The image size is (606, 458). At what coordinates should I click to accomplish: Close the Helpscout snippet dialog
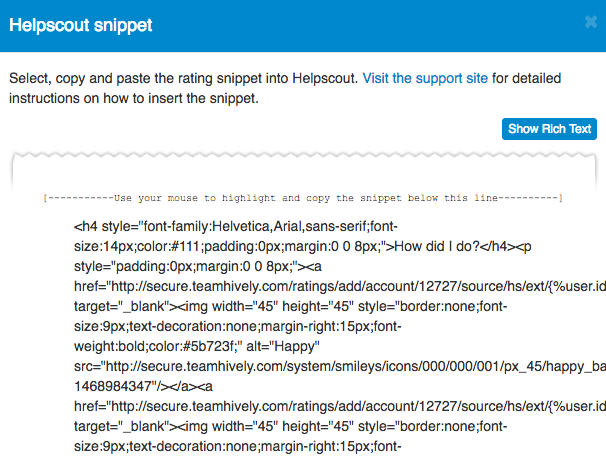pyautogui.click(x=592, y=24)
